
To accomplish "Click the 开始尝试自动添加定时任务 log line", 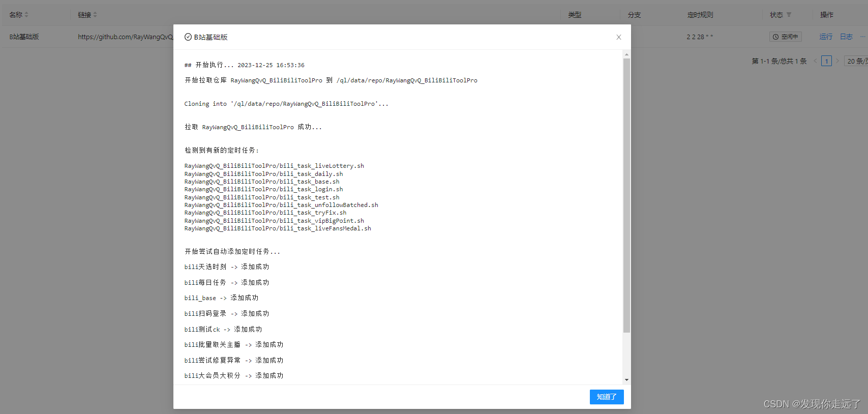I will point(232,252).
